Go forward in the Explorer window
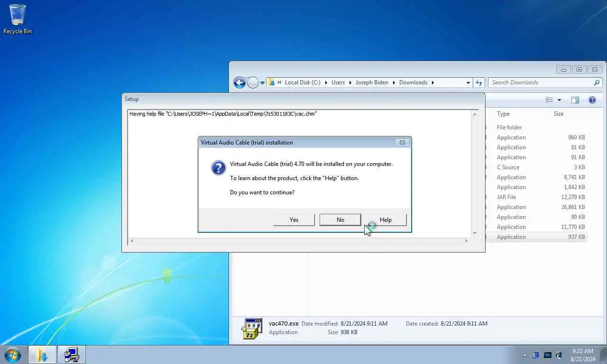 pos(253,82)
